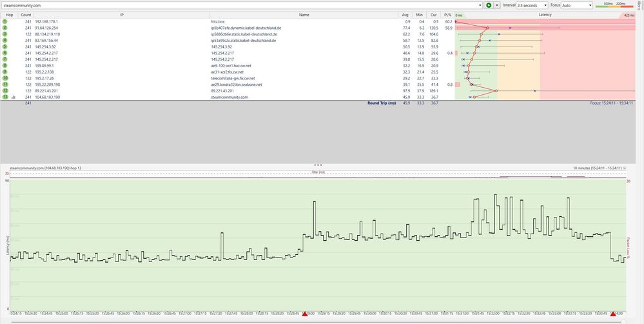Click the Latency graph column header
644x324 pixels.
click(x=545, y=15)
